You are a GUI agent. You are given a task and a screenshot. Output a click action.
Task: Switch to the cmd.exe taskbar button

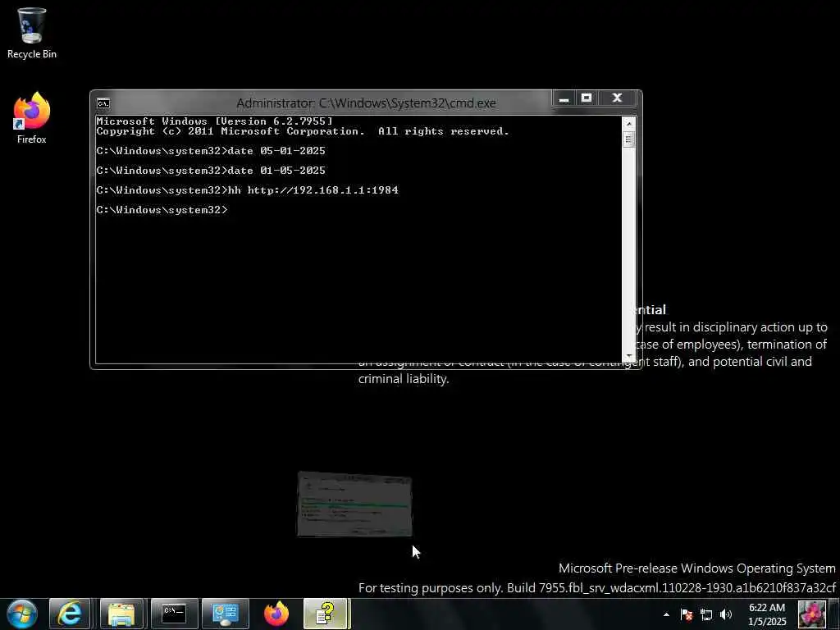click(174, 614)
